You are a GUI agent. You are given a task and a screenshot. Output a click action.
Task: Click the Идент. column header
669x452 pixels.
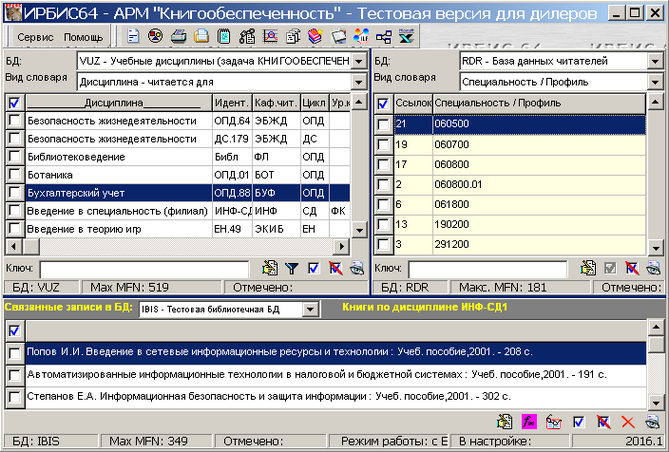tap(232, 103)
